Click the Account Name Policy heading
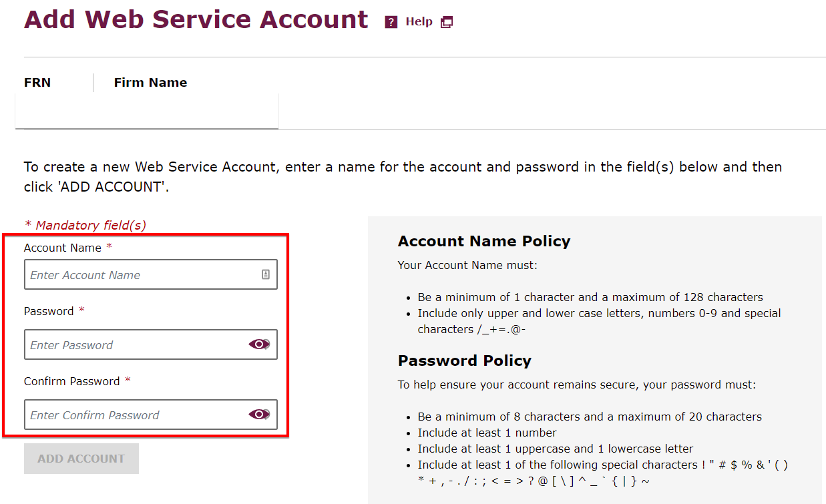This screenshot has height=504, width=826. (x=484, y=241)
